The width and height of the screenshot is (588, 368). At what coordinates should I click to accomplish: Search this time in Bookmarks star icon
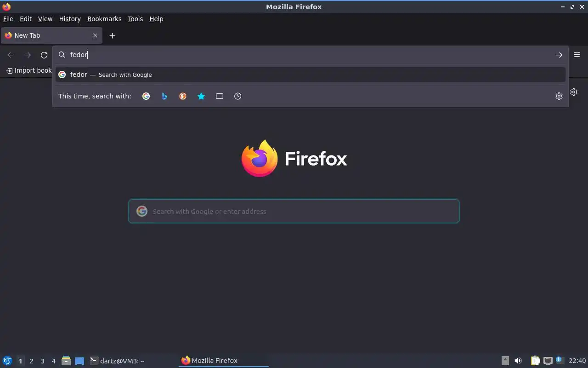pos(201,96)
